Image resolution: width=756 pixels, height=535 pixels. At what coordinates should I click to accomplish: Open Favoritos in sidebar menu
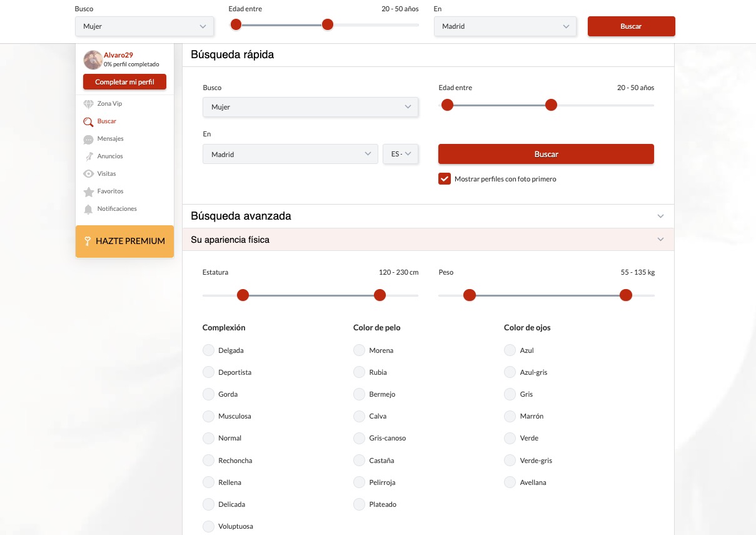[111, 191]
